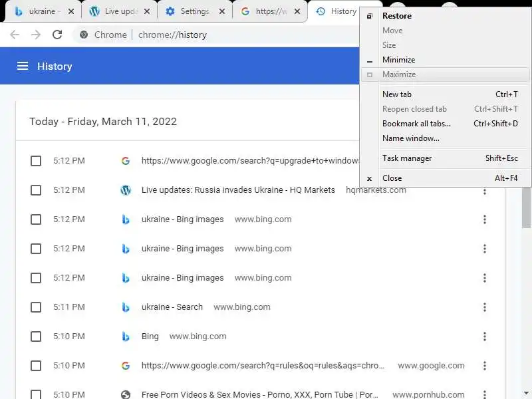Click the www.google.com domain on rules entry
The height and width of the screenshot is (399, 532).
(x=431, y=366)
